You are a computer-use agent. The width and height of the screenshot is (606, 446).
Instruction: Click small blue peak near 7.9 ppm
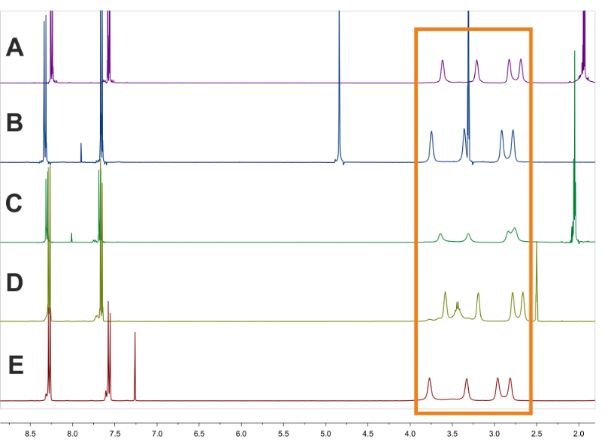(81, 152)
